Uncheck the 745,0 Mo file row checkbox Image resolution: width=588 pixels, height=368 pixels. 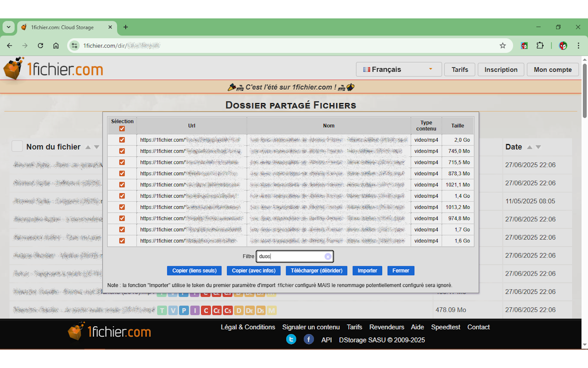[122, 151]
